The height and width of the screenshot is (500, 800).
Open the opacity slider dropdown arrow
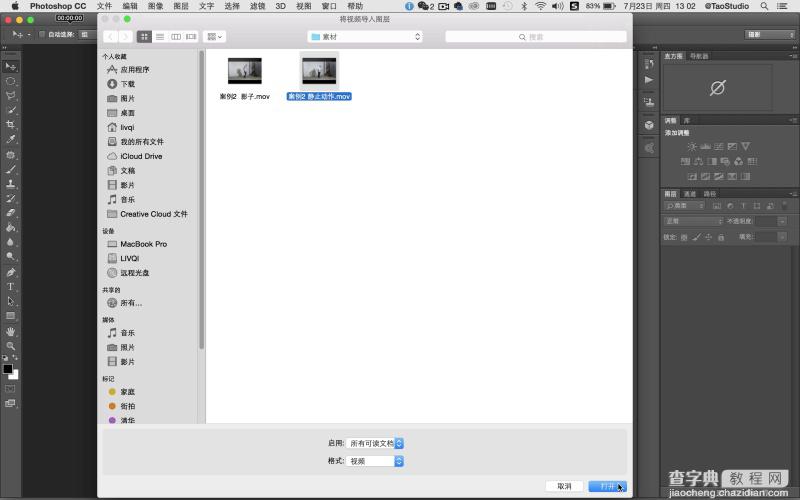782,221
